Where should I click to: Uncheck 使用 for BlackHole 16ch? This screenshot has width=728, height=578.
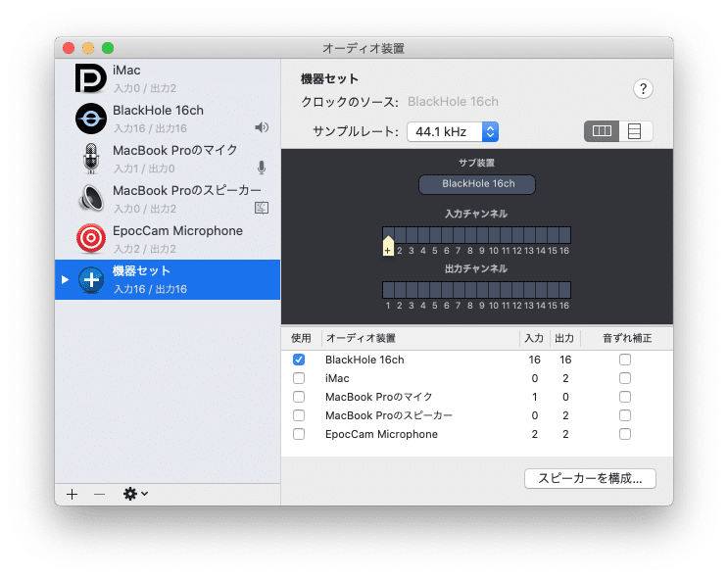[x=299, y=360]
